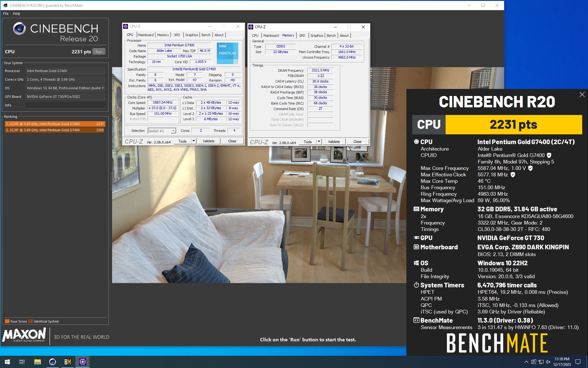Click the Memory icon in BenchMate panel
Viewport: 588px width, 368px height.
coord(416,209)
